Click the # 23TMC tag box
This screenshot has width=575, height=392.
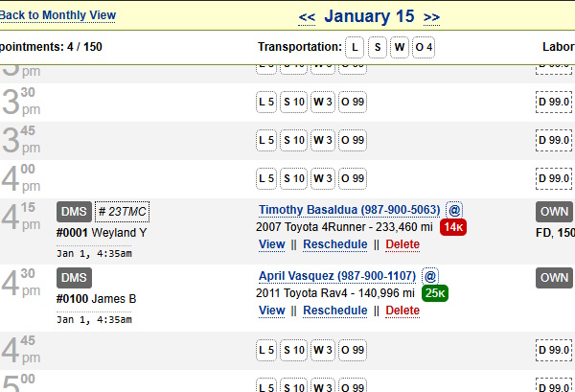(122, 212)
